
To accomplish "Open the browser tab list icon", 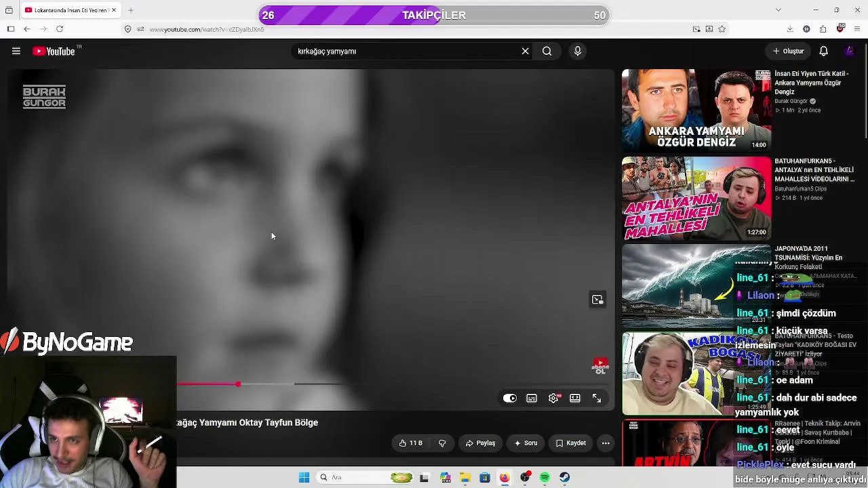I will pos(9,10).
